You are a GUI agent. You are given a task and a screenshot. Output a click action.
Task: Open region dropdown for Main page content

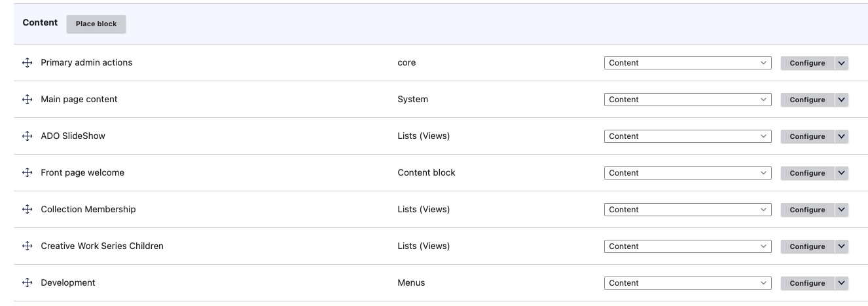pyautogui.click(x=687, y=100)
